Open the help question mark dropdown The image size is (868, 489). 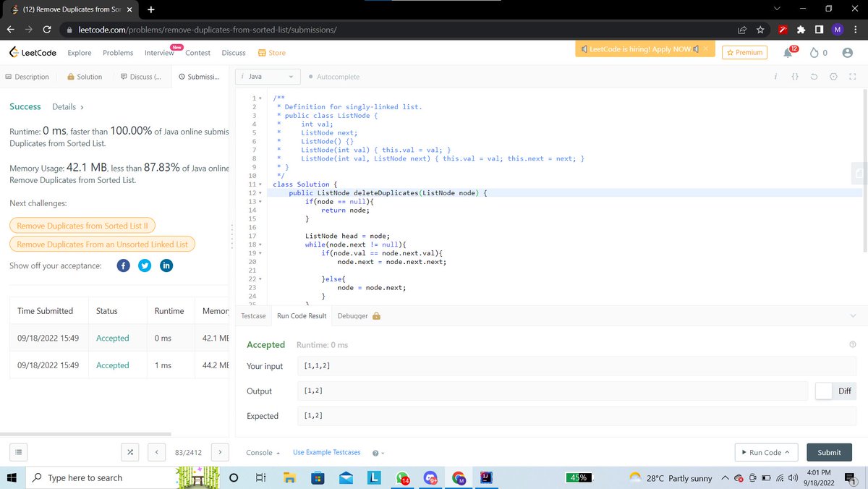(378, 453)
